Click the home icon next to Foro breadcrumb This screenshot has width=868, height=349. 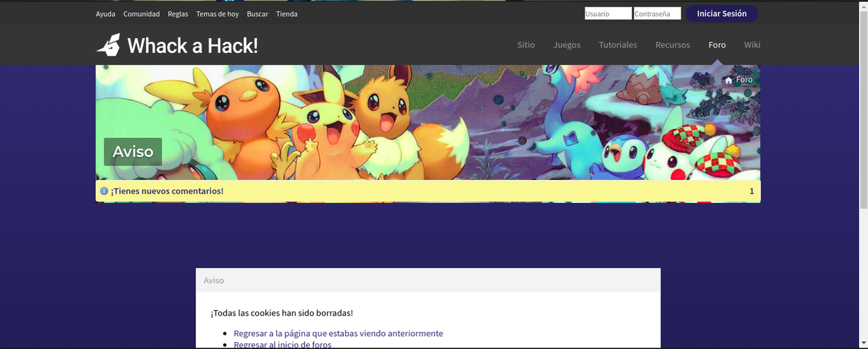[x=728, y=80]
